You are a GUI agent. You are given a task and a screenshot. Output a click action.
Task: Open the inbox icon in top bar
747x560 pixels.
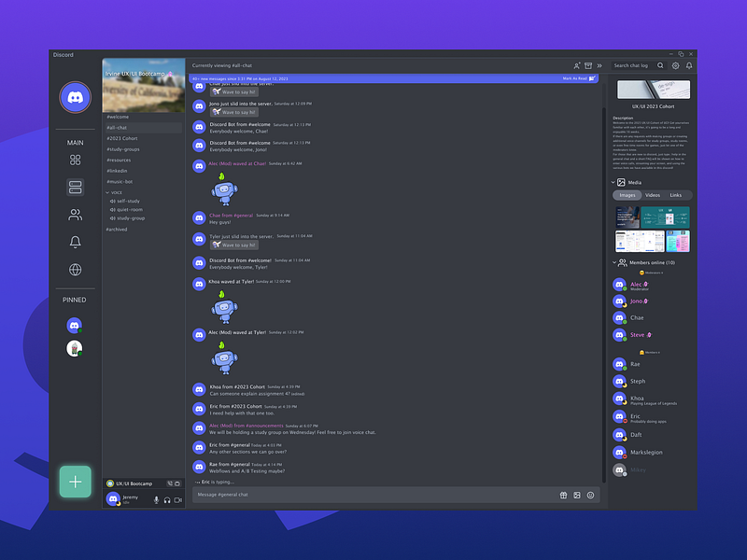[x=587, y=65]
